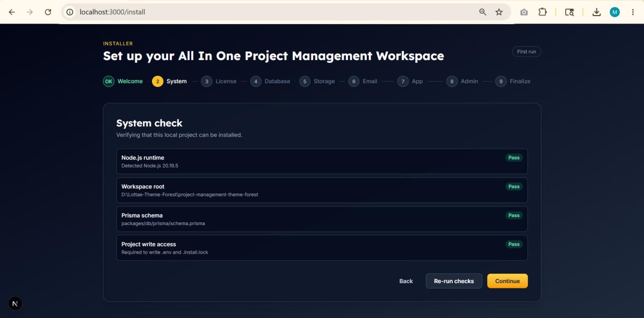This screenshot has height=318, width=644.
Task: Click the number 5 Storage step circle
Action: [305, 81]
